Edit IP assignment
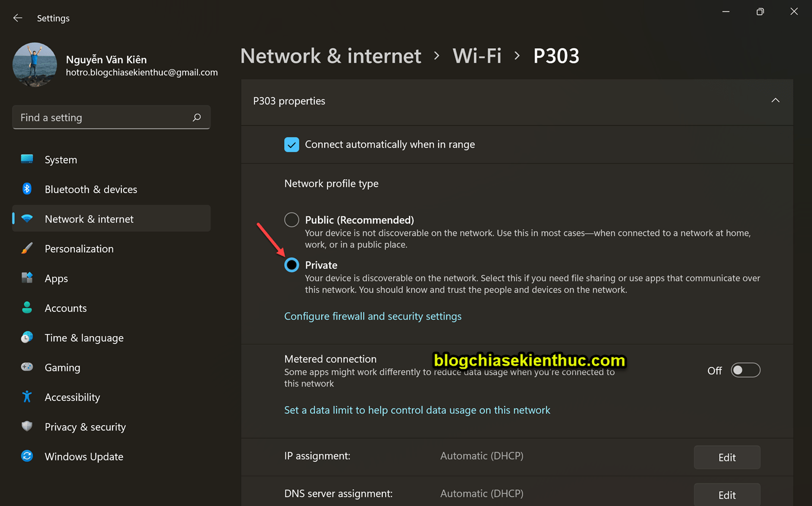Viewport: 812px width, 506px height. 727,457
